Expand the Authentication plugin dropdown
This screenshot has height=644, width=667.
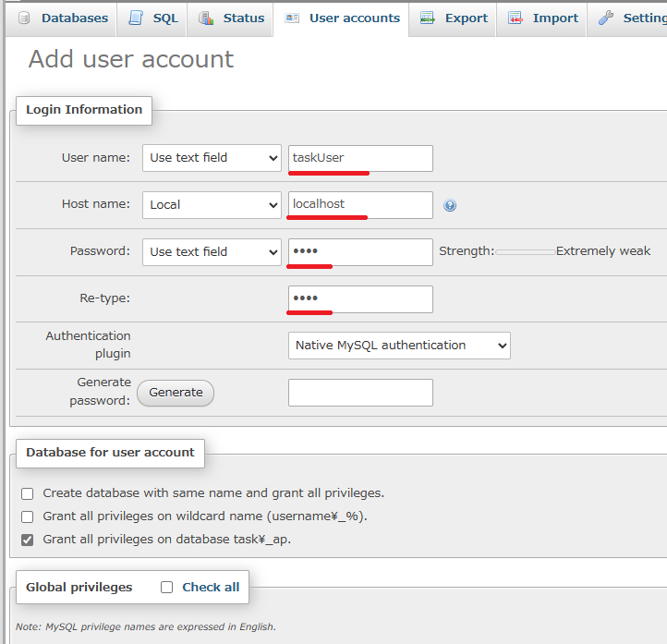point(399,346)
